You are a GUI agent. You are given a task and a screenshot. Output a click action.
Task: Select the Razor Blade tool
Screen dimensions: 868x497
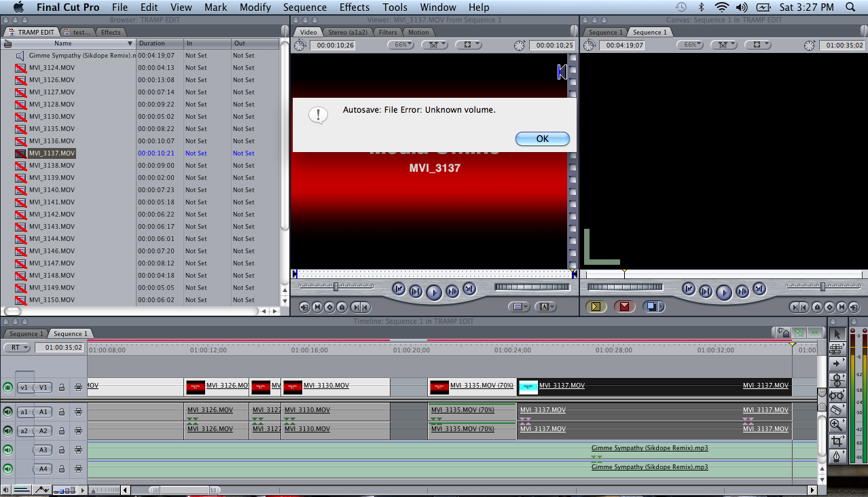point(837,409)
